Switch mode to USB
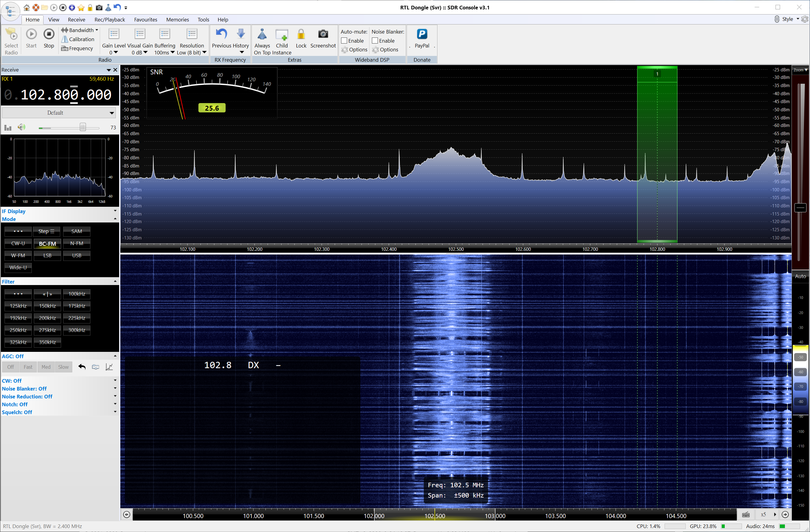The width and height of the screenshot is (810, 532). [x=76, y=255]
